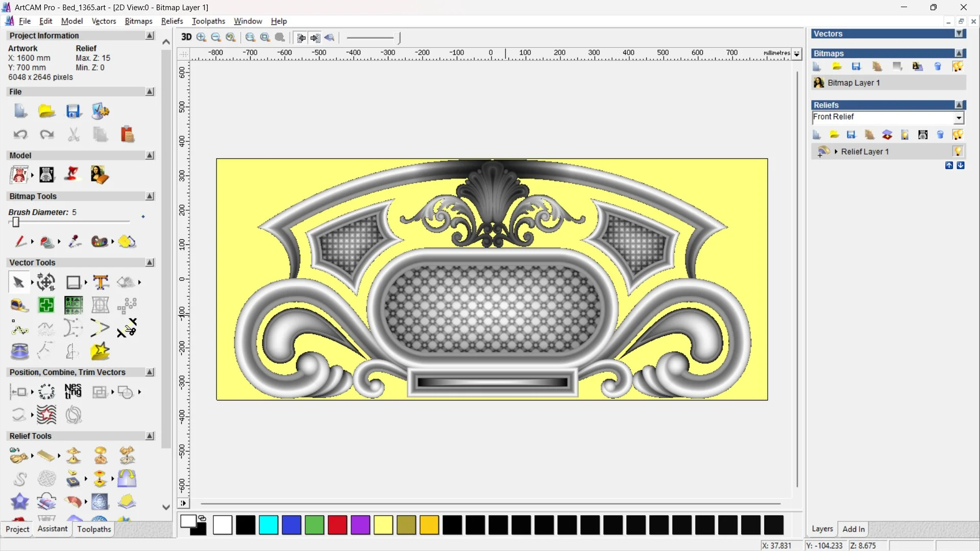Select the Paint brush bitmap tool
The width and height of the screenshot is (980, 551).
coord(20,241)
